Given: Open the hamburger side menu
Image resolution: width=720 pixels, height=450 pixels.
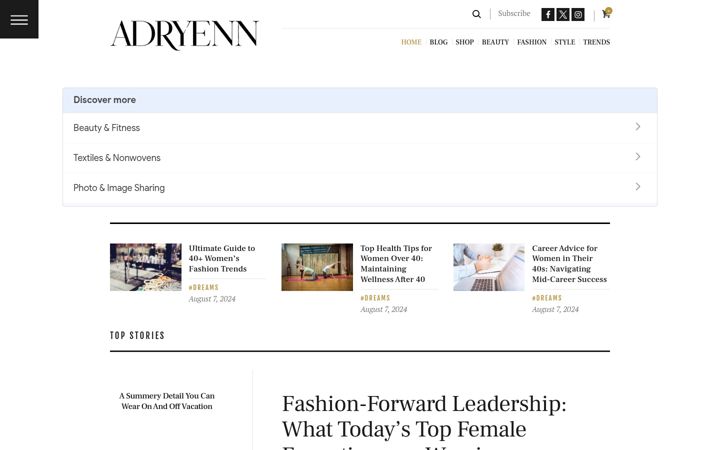Looking at the screenshot, I should tap(19, 19).
